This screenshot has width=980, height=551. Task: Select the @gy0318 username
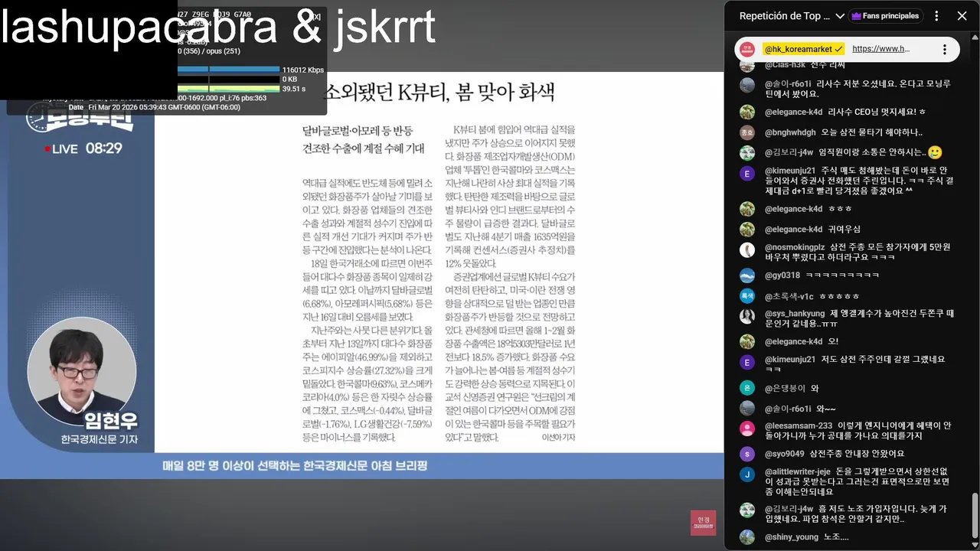[782, 275]
